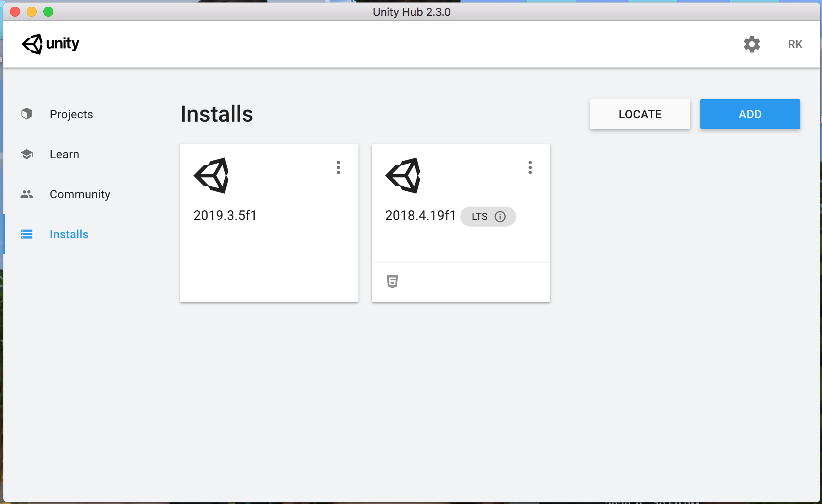Click the Unity logo in header
This screenshot has height=504, width=822.
(x=50, y=44)
